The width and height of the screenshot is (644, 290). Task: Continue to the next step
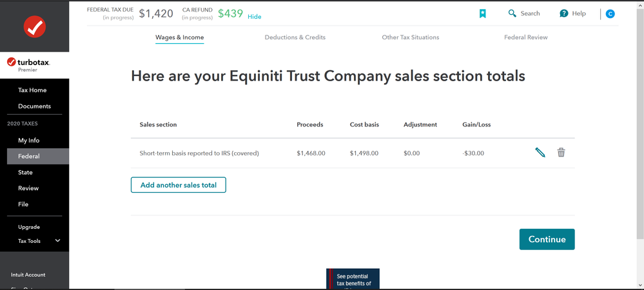[547, 240]
